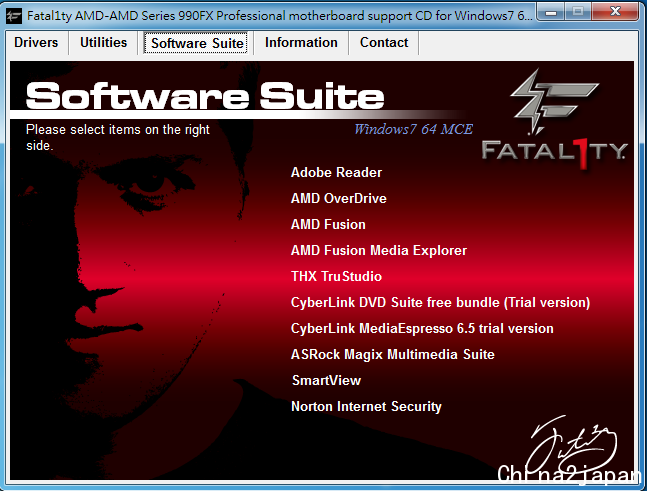Minimize the support CD window
The height and width of the screenshot is (491, 647).
click(x=551, y=12)
